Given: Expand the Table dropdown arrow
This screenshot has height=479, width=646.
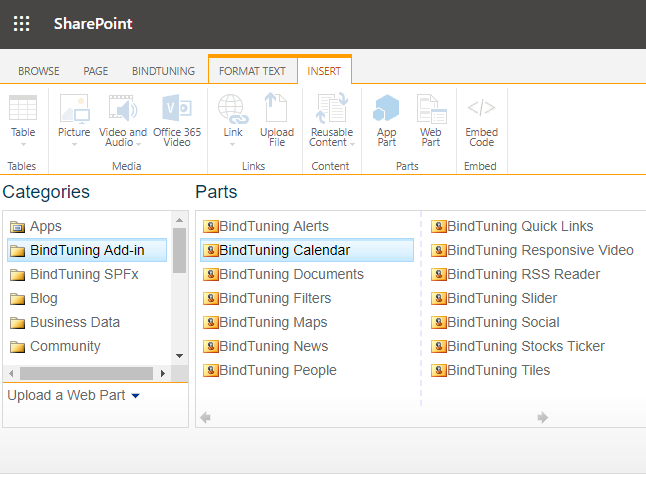Looking at the screenshot, I should point(23,144).
